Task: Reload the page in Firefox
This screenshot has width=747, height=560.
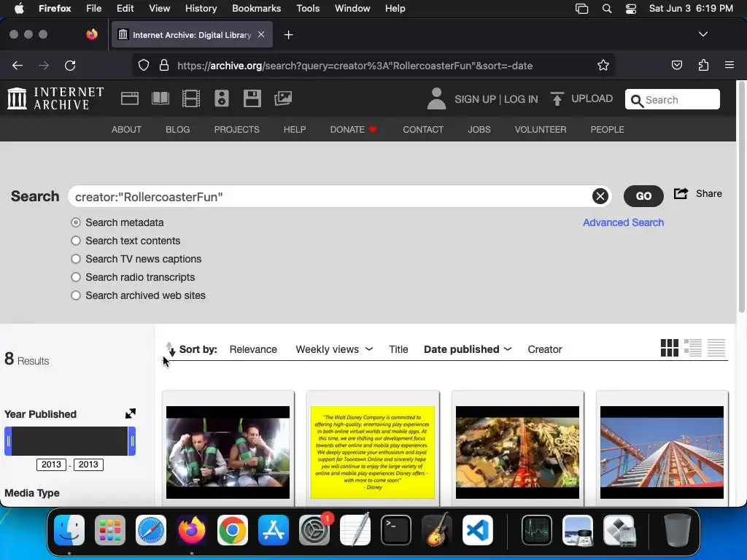Action: coord(70,65)
